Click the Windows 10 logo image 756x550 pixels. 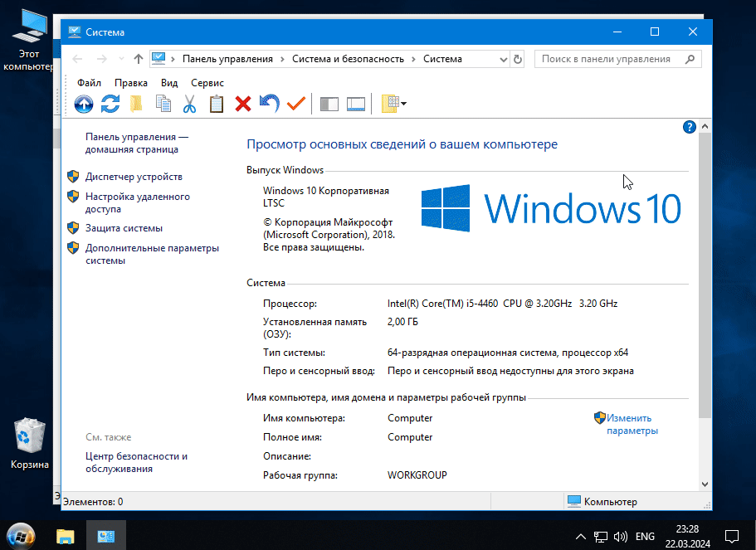[550, 208]
